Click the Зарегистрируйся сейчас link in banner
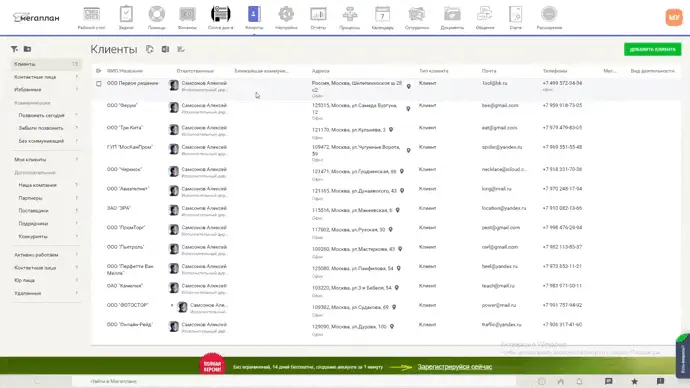690x388 pixels. point(455,366)
